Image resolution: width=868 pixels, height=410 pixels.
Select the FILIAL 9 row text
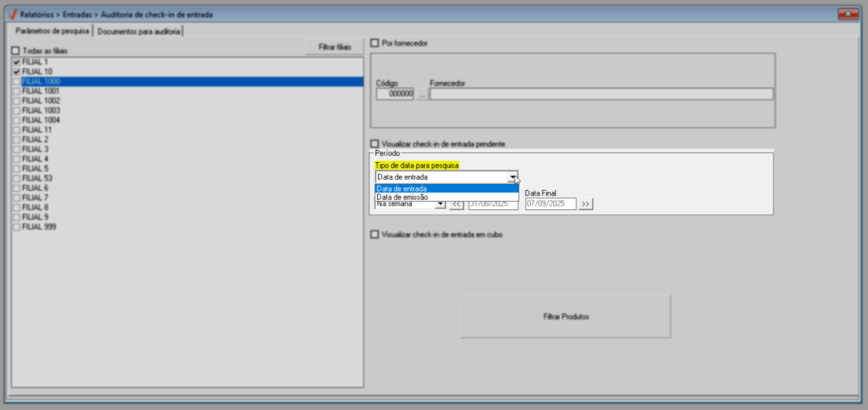[x=35, y=217]
